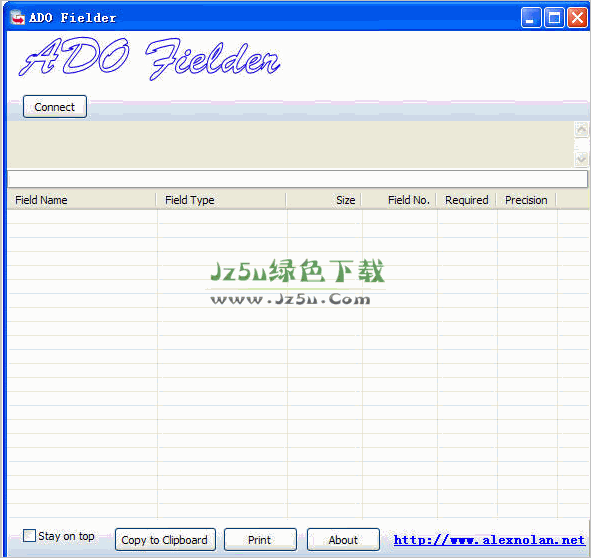Maximize the ADO Fielder window
Viewport: 591px width, 558px height.
pos(554,17)
